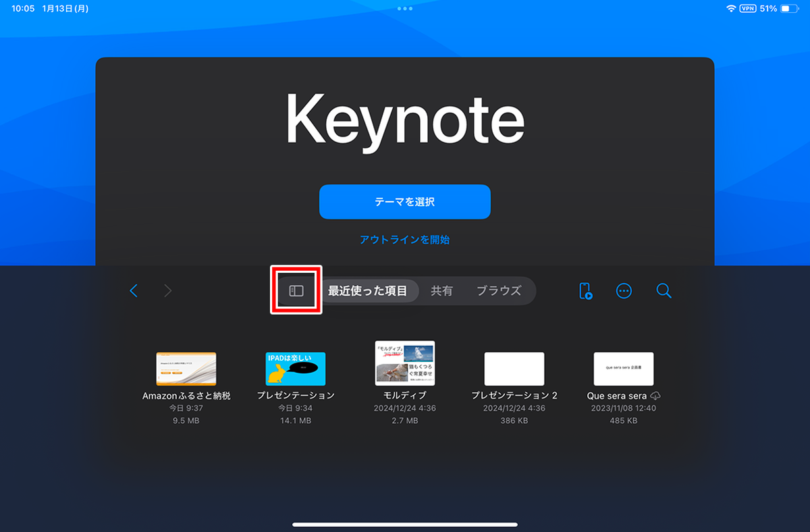Viewport: 810px width, 532px height.
Task: Open the blank プレゼンテーション 2 thumbnail
Action: 514,369
